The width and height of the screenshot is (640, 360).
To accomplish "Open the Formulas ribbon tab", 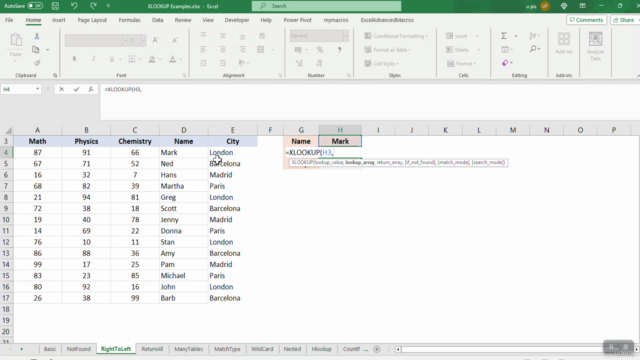I will pos(129,20).
